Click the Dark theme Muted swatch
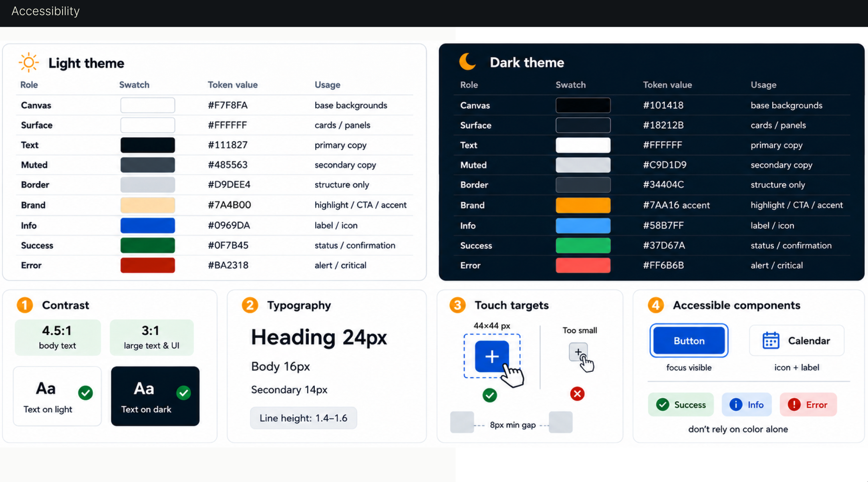This screenshot has height=482, width=868. click(583, 165)
